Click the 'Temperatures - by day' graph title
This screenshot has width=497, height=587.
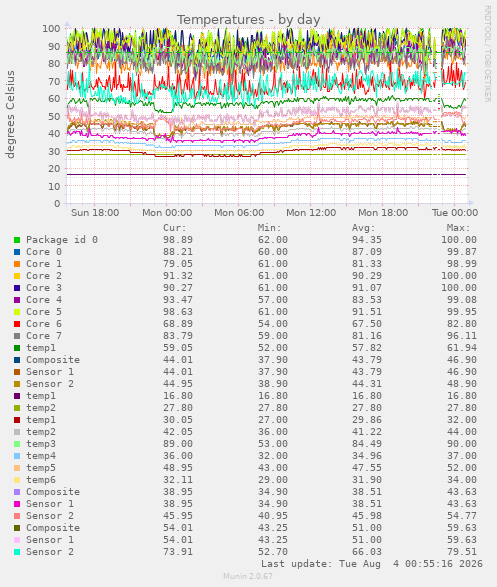pos(248,19)
